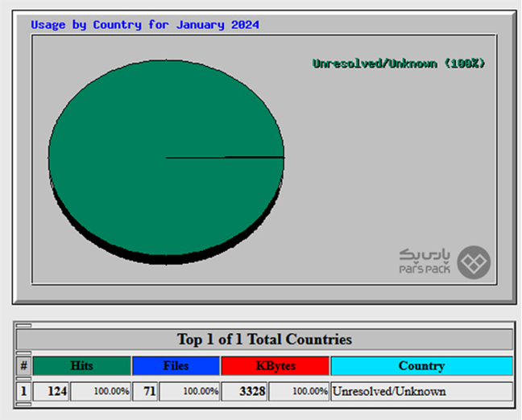522x420 pixels.
Task: Click the 100.00% cell next to hits 124
Action: [101, 391]
